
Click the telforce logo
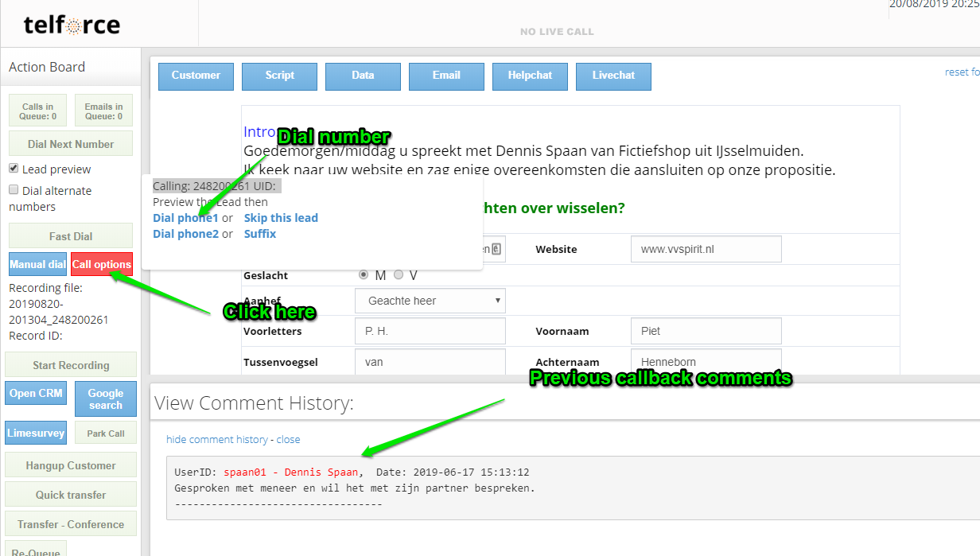[x=72, y=25]
